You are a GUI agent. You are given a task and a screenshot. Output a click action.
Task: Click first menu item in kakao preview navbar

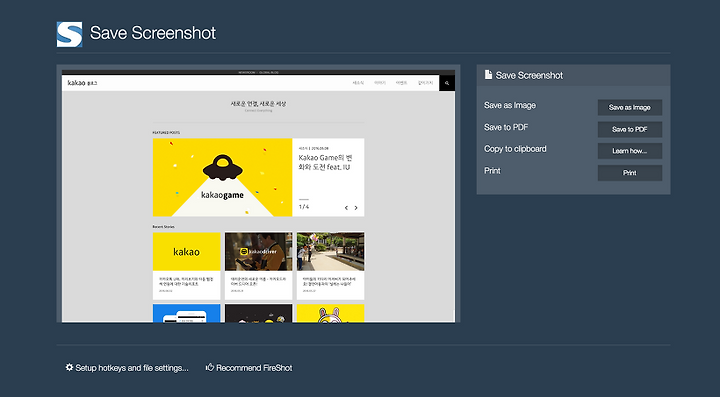click(x=358, y=83)
